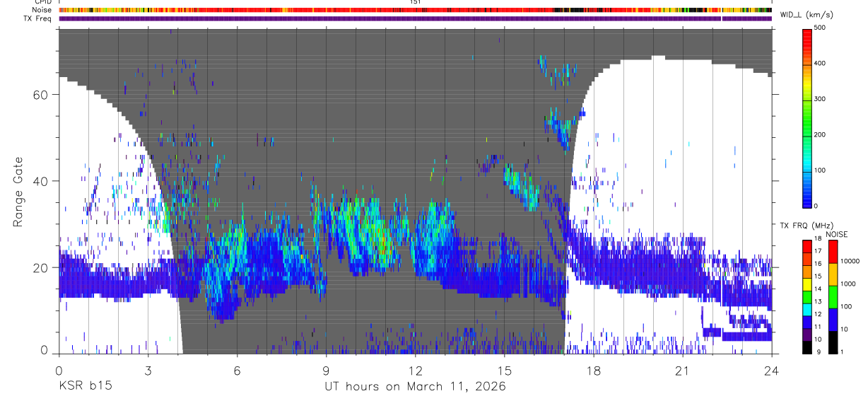The width and height of the screenshot is (868, 401).
Task: Click the 'KSR b15' radar label
Action: (85, 386)
